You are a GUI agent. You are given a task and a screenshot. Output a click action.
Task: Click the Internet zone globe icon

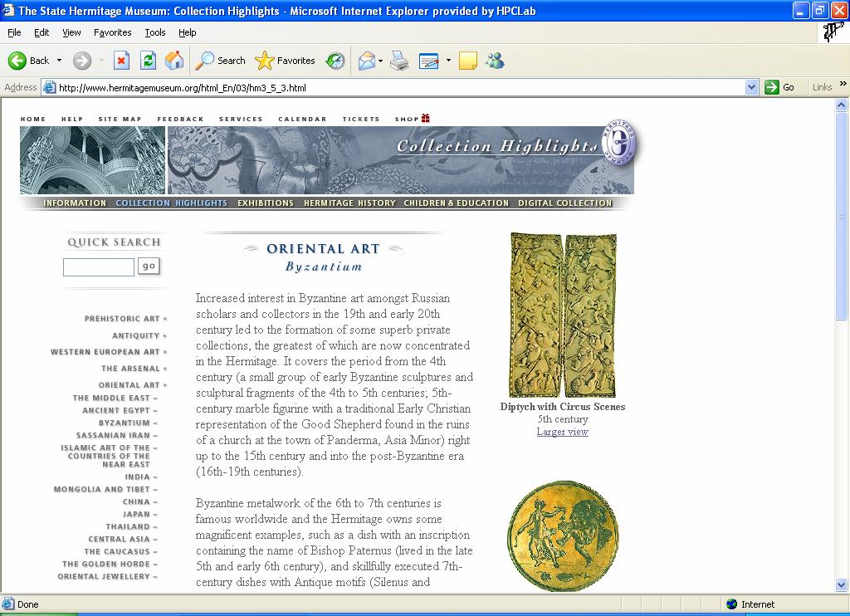(732, 604)
